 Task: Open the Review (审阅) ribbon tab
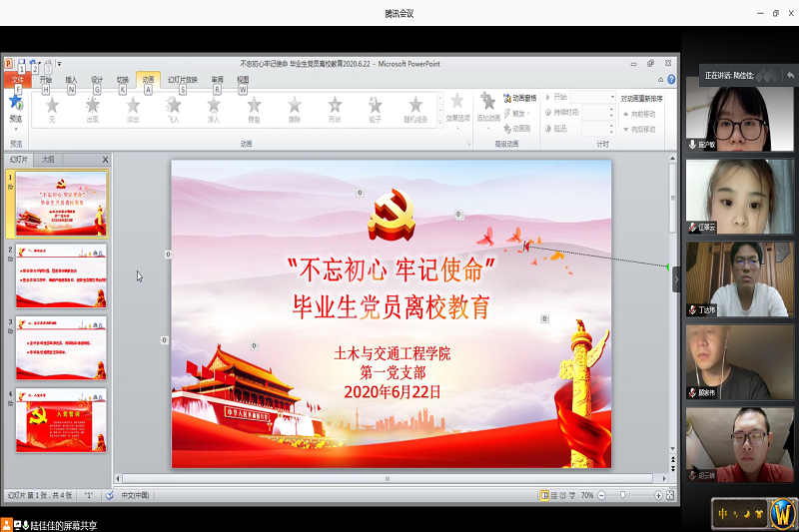click(217, 80)
